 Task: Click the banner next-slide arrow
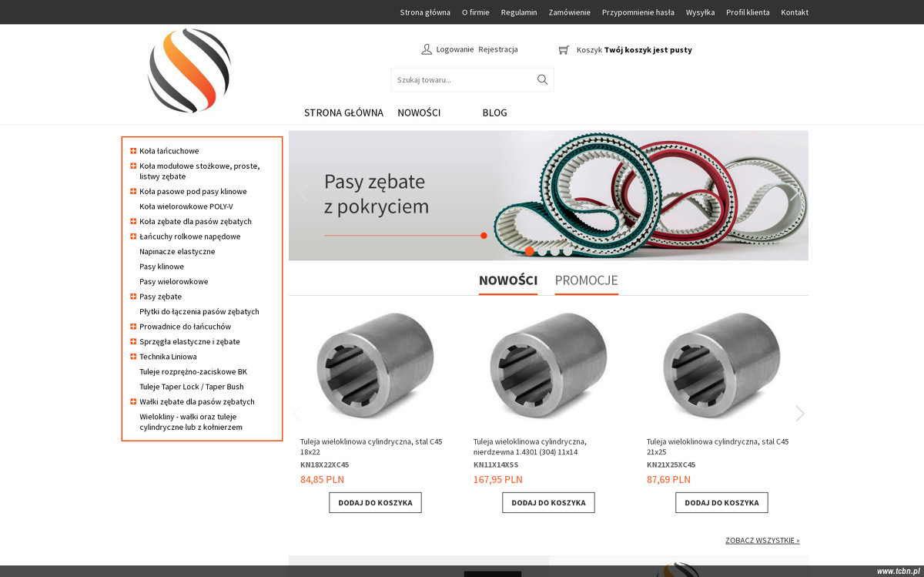tap(795, 194)
